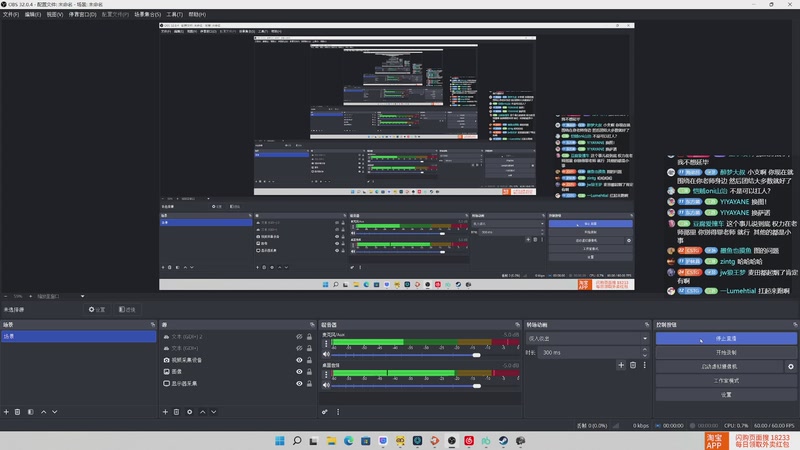Open audio mixer options three-dot menu

(x=338, y=412)
